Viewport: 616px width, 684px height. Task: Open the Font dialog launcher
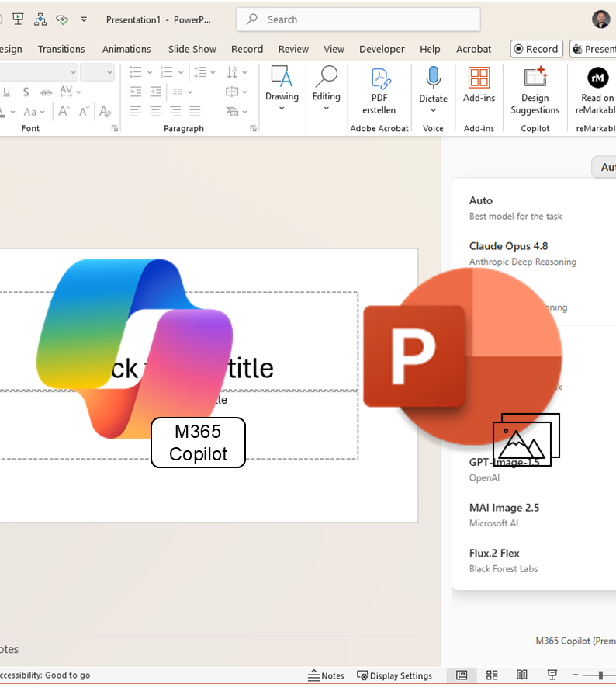pos(115,128)
